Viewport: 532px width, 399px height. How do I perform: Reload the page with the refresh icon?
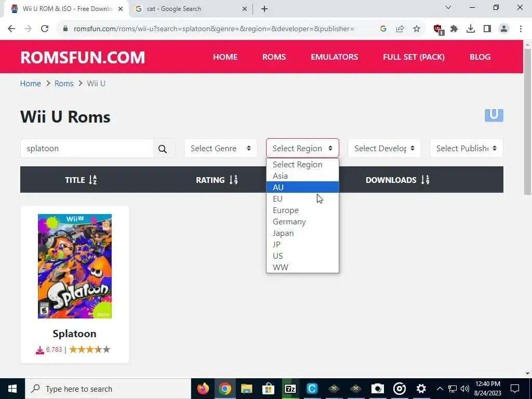pyautogui.click(x=45, y=29)
